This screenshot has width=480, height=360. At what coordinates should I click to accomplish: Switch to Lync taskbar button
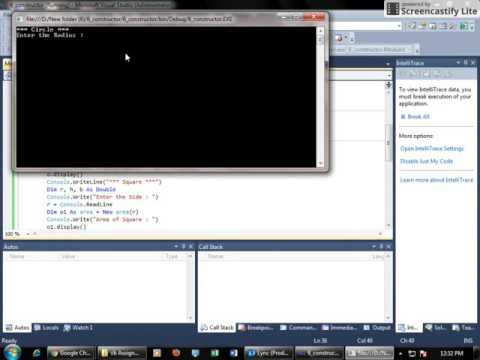point(268,353)
